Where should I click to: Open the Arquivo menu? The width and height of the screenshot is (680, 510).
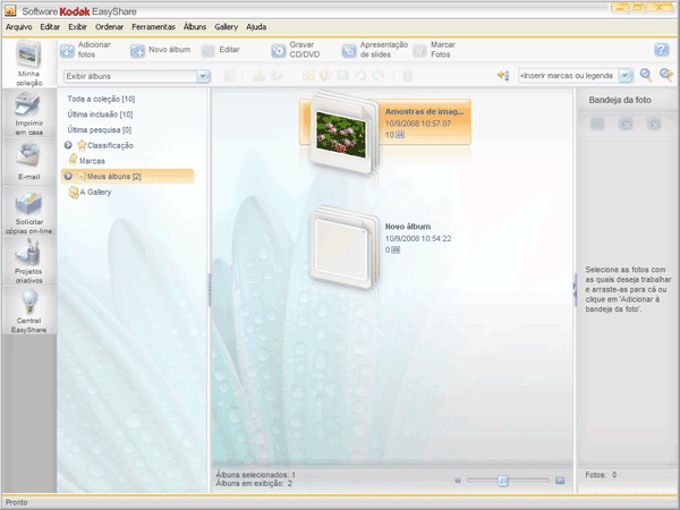pyautogui.click(x=19, y=27)
